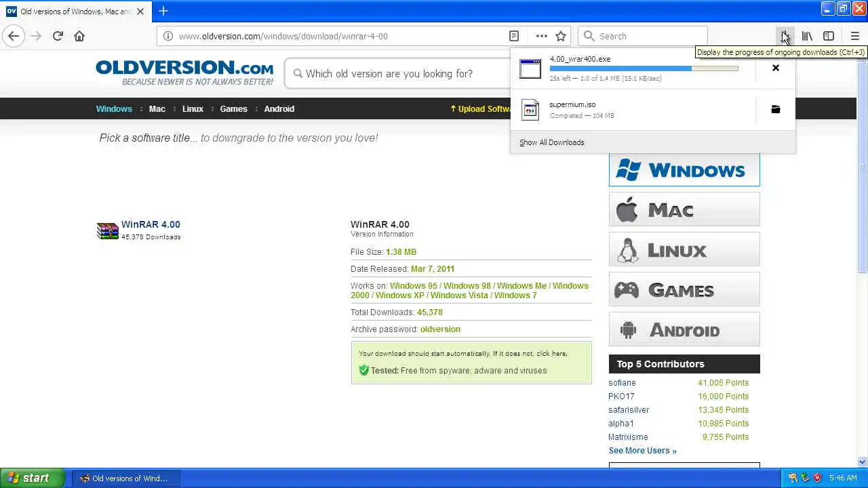This screenshot has width=868, height=488.
Task: Click the Safely Remove Hardware tray icon
Action: click(805, 479)
